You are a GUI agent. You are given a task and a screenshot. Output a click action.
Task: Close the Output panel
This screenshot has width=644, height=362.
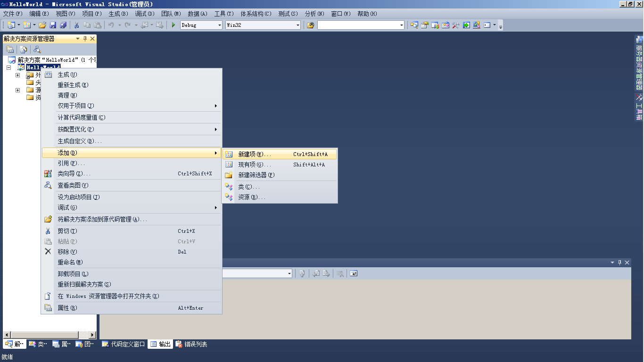coord(627,263)
